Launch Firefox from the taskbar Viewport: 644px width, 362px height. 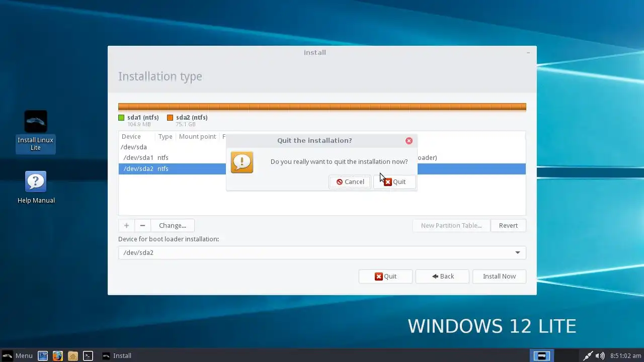tap(58, 355)
